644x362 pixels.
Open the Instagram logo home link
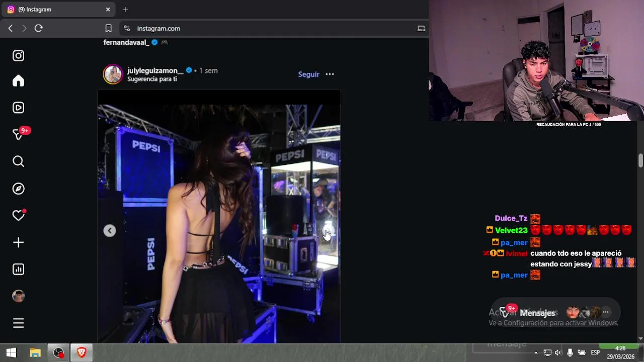tap(19, 56)
